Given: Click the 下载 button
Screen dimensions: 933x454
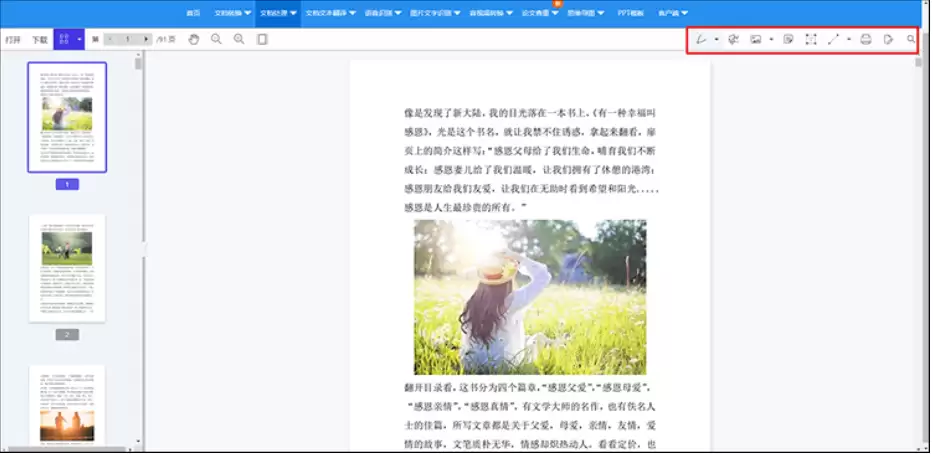Looking at the screenshot, I should tap(39, 40).
